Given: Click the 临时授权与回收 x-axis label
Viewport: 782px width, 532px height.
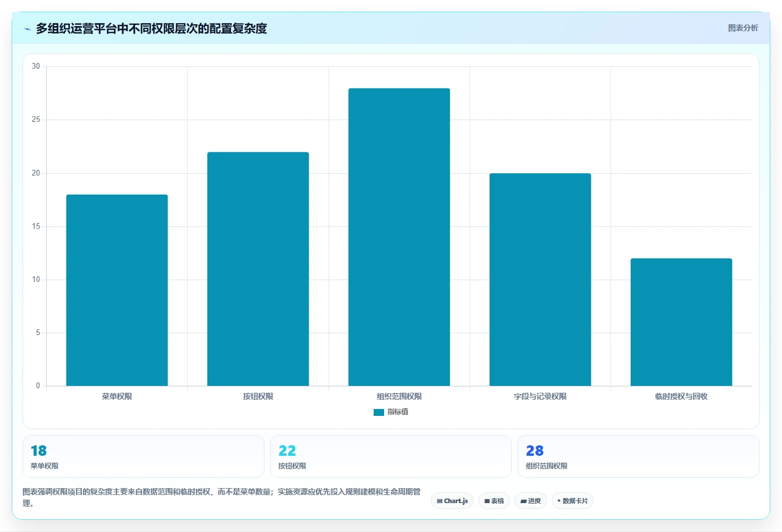Looking at the screenshot, I should [682, 396].
